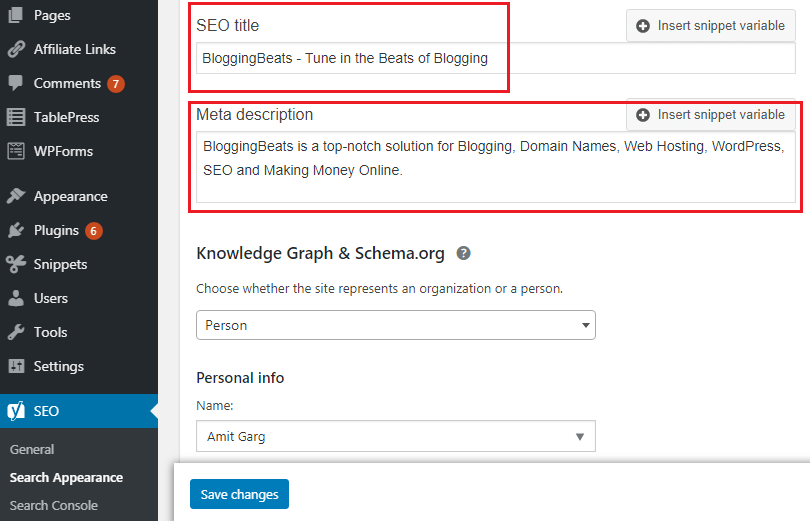Image resolution: width=810 pixels, height=521 pixels.
Task: Click the Plugins plug icon
Action: click(16, 230)
